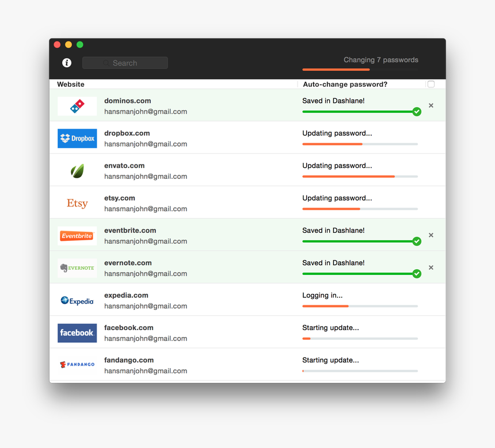The height and width of the screenshot is (448, 495).
Task: Close the window with the red button
Action: click(57, 44)
